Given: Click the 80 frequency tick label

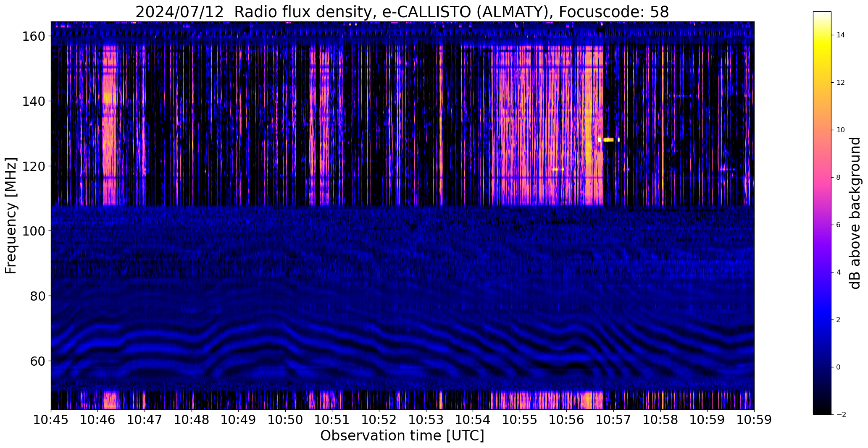Looking at the screenshot, I should point(37,296).
